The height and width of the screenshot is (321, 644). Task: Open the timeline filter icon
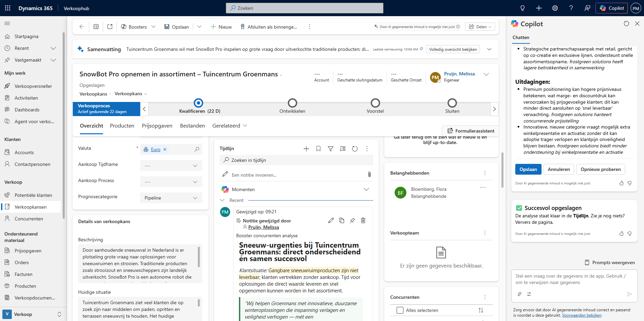(331, 149)
